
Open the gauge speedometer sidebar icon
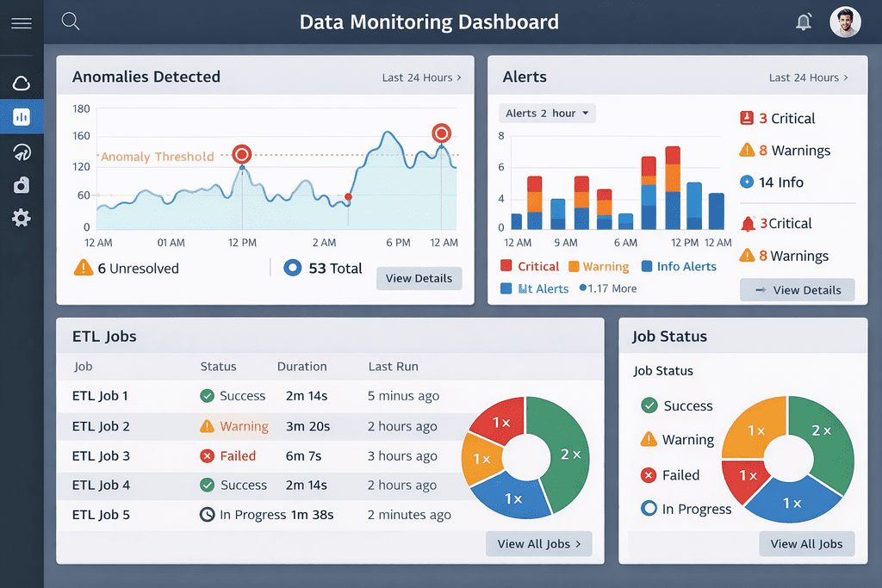click(22, 152)
